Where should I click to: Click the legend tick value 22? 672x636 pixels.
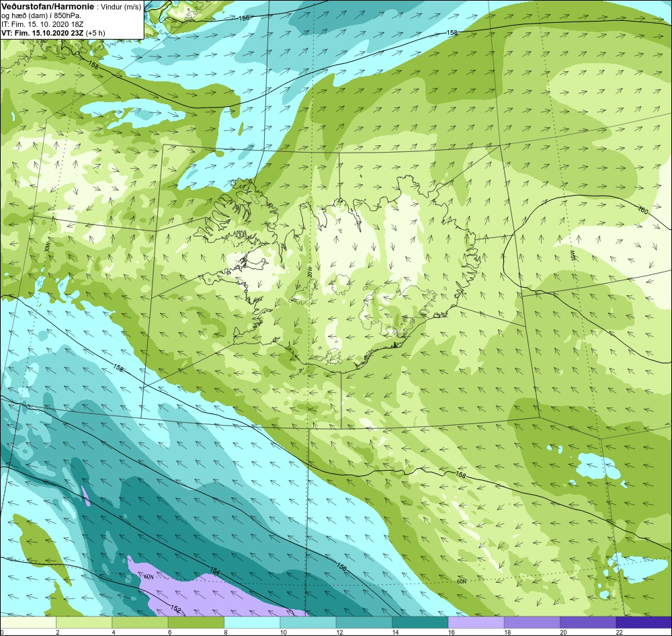point(619,632)
